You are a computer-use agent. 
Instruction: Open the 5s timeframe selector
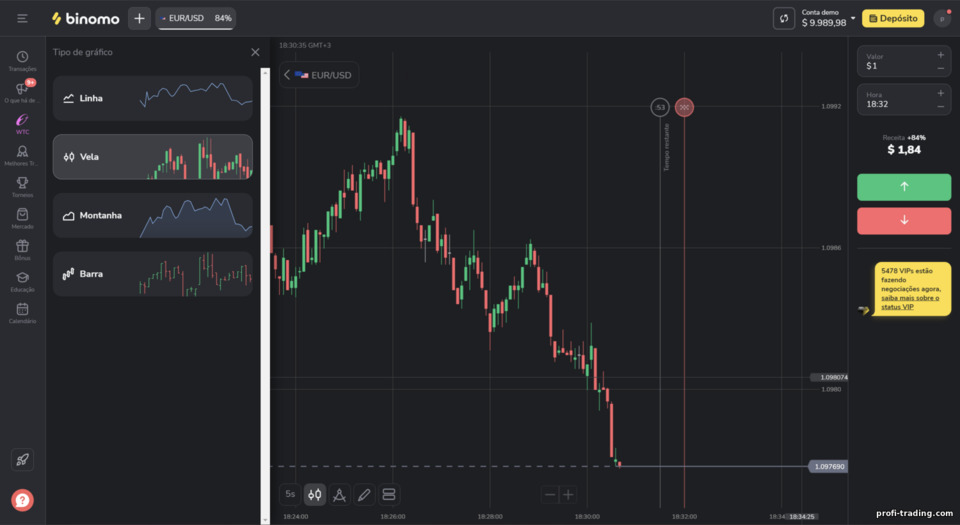coord(290,494)
